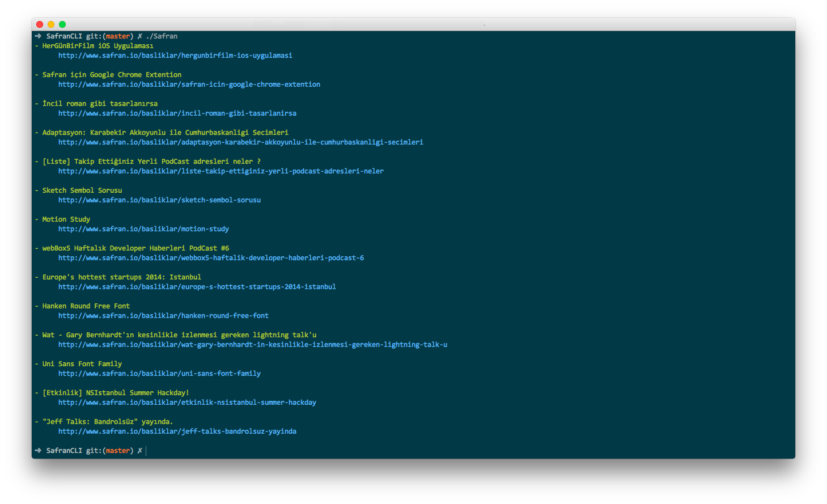
Task: Open the uni-sans-font-family URL
Action: click(160, 374)
